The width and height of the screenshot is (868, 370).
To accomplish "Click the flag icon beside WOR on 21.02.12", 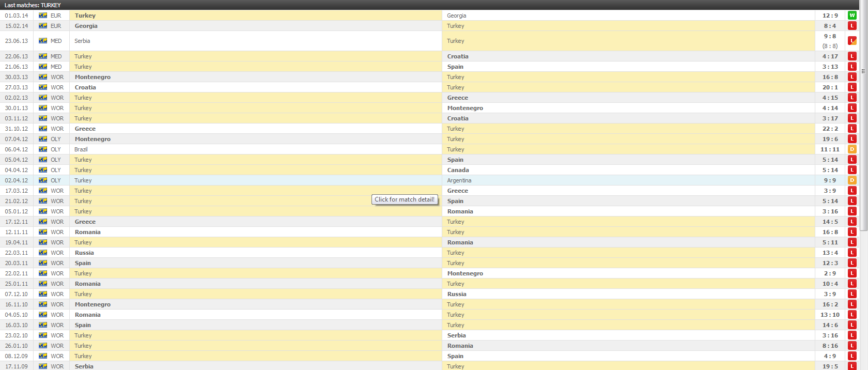I will [x=43, y=201].
